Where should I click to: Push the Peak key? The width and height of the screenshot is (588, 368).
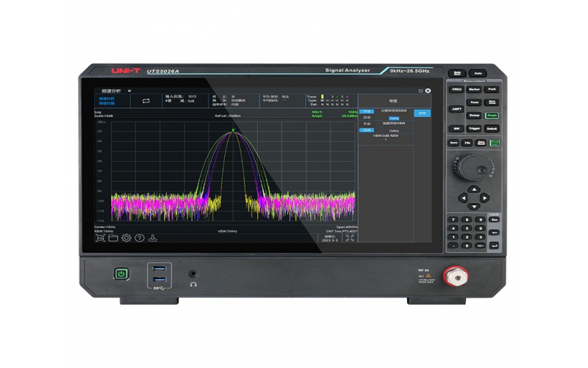[x=492, y=89]
